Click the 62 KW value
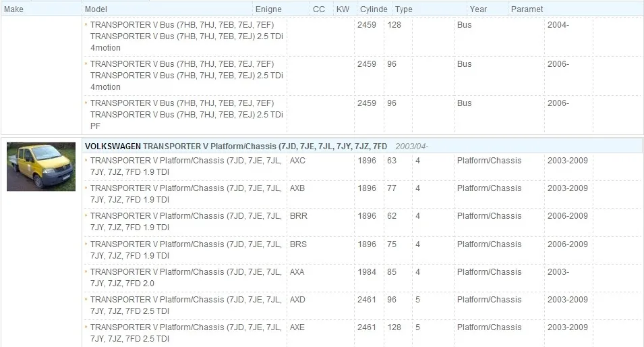Viewport: 644px width, 347px height. point(392,216)
